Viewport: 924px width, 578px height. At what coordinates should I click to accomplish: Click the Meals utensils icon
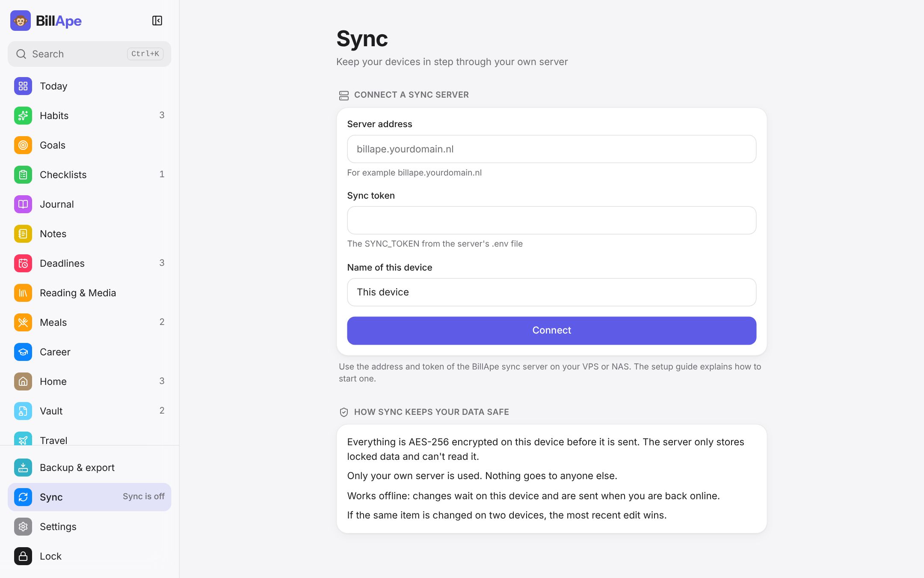[x=23, y=322]
